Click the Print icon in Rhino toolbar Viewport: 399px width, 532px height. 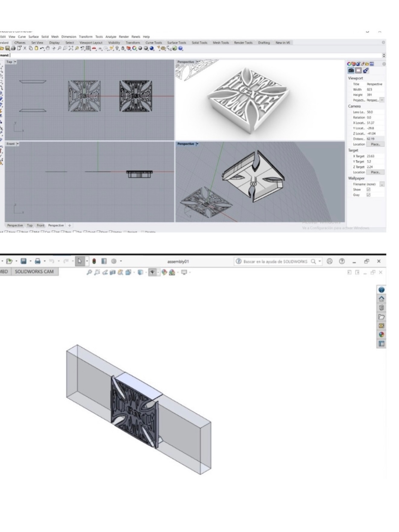13,48
